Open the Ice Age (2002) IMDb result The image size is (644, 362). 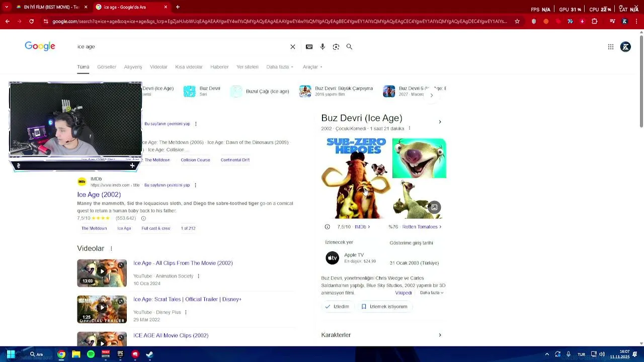coord(99,195)
